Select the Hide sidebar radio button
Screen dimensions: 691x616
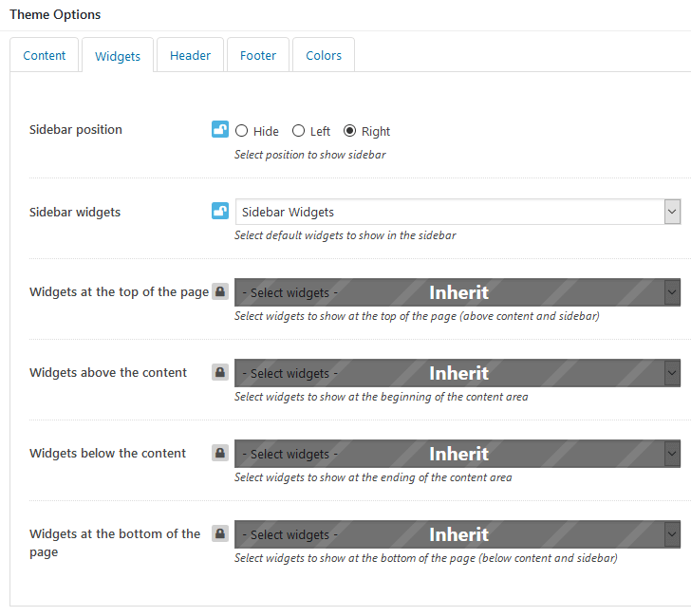pyautogui.click(x=241, y=131)
